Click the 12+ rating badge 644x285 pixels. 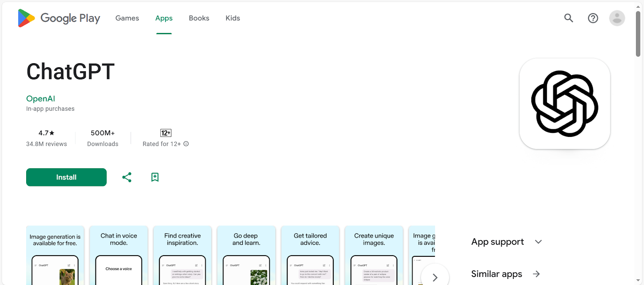point(166,133)
